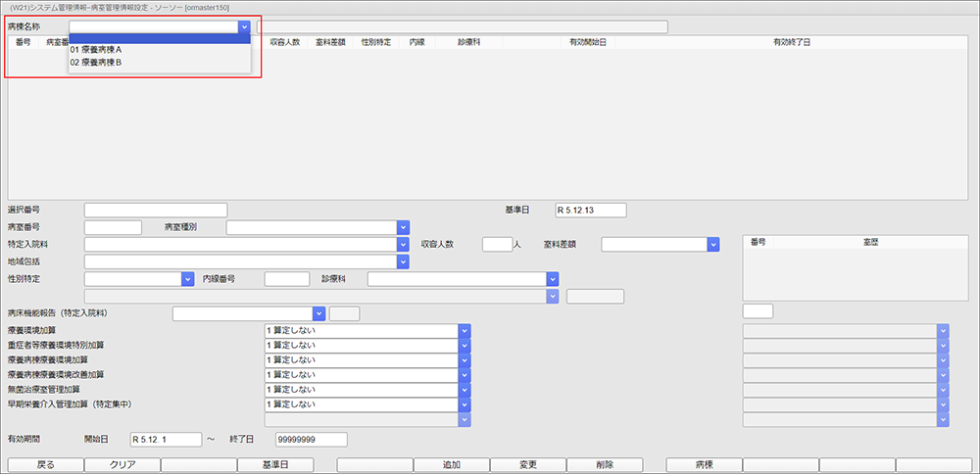Viewport: 980px width, 474px height.
Task: Expand 無菌治療室管理加算 dropdown
Action: 465,390
